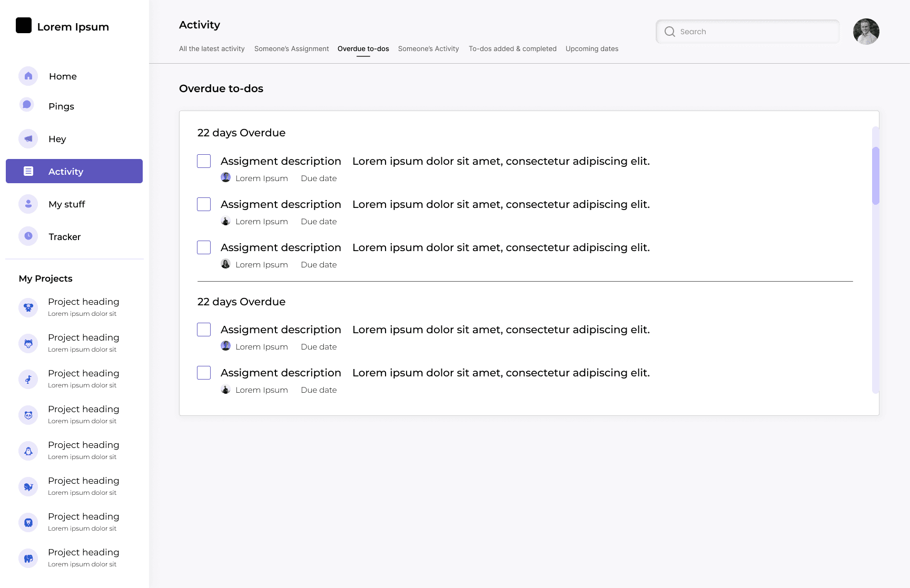Open Pings via the chat bubble icon
This screenshot has width=910, height=588.
(27, 105)
